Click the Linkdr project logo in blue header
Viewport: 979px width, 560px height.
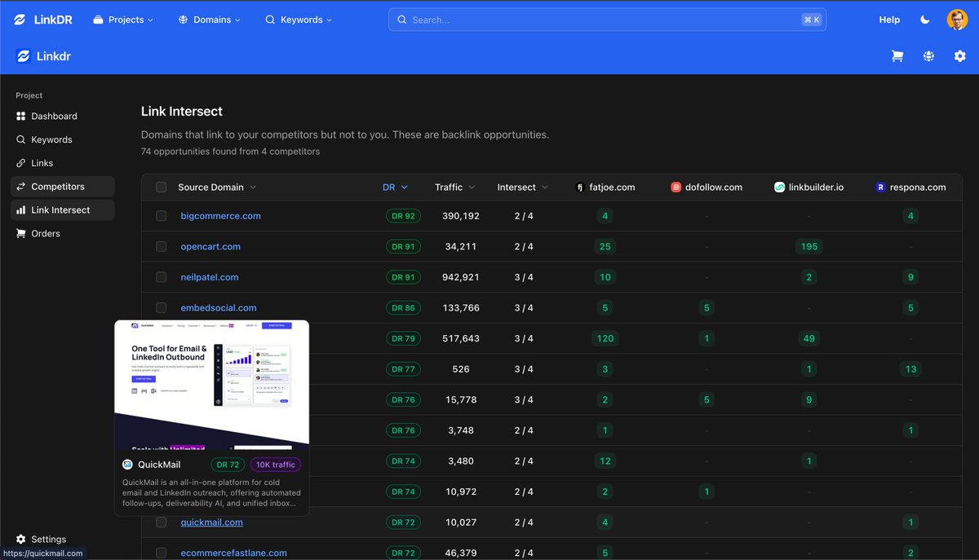click(23, 56)
